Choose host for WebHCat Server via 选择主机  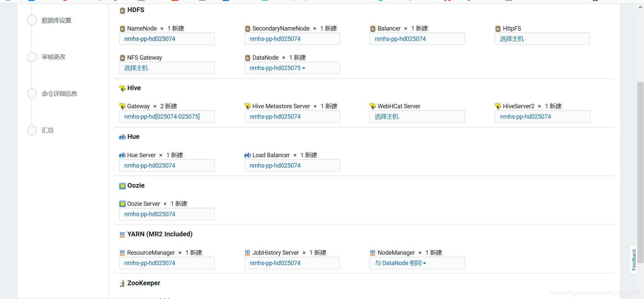click(x=387, y=117)
